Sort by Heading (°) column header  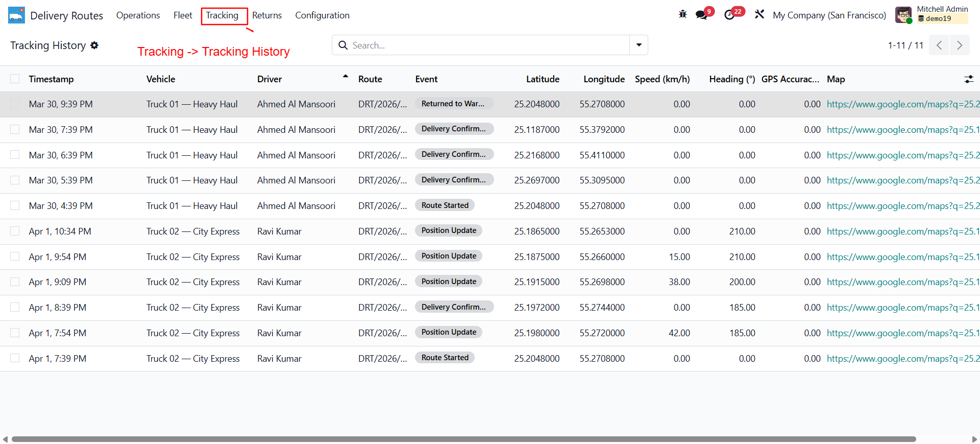click(732, 79)
